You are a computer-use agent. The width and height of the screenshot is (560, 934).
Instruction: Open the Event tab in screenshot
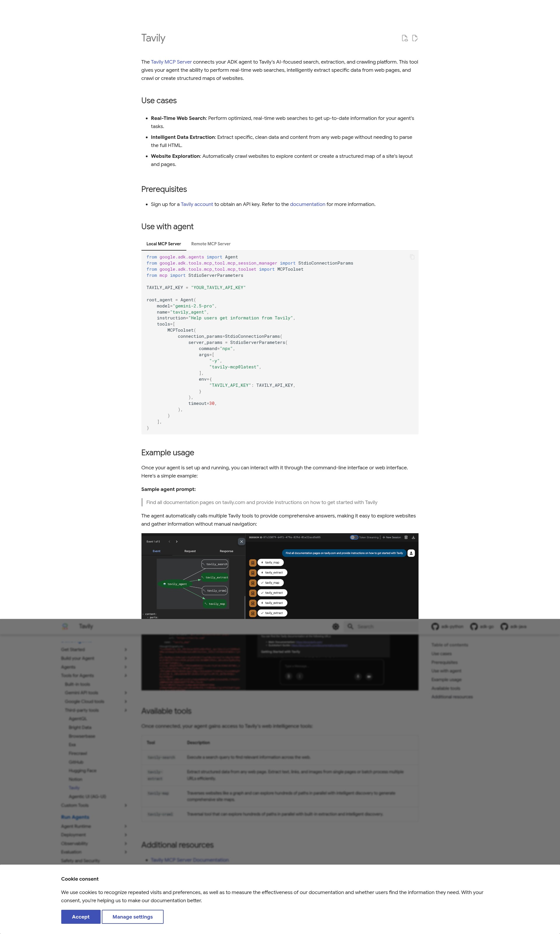[157, 551]
